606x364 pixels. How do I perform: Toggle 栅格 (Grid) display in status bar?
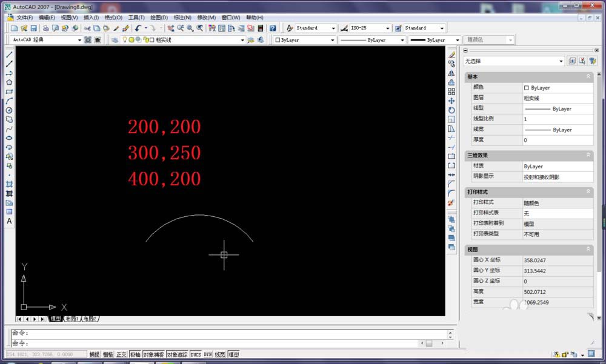coord(108,354)
